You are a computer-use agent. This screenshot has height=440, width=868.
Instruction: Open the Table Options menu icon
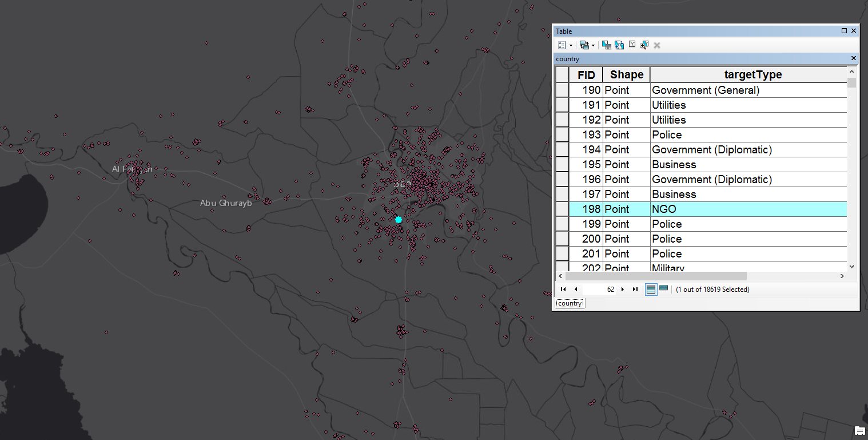coord(562,45)
